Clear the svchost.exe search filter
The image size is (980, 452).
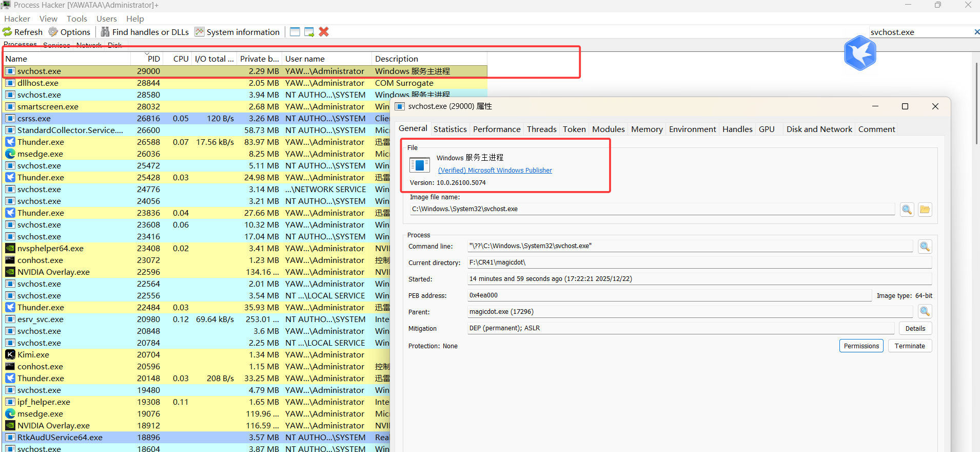point(976,32)
